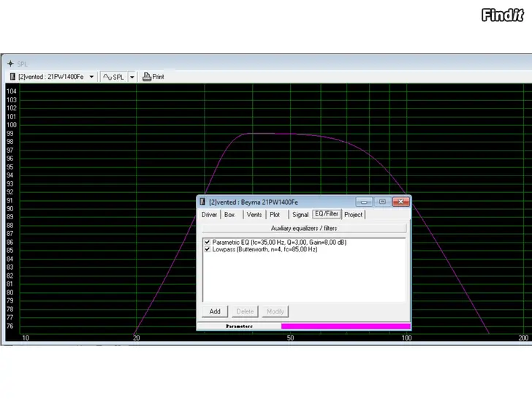Viewport: 532px width, 399px height.
Task: Disable the Lowpass Butterworth filter checkbox
Action: point(208,250)
